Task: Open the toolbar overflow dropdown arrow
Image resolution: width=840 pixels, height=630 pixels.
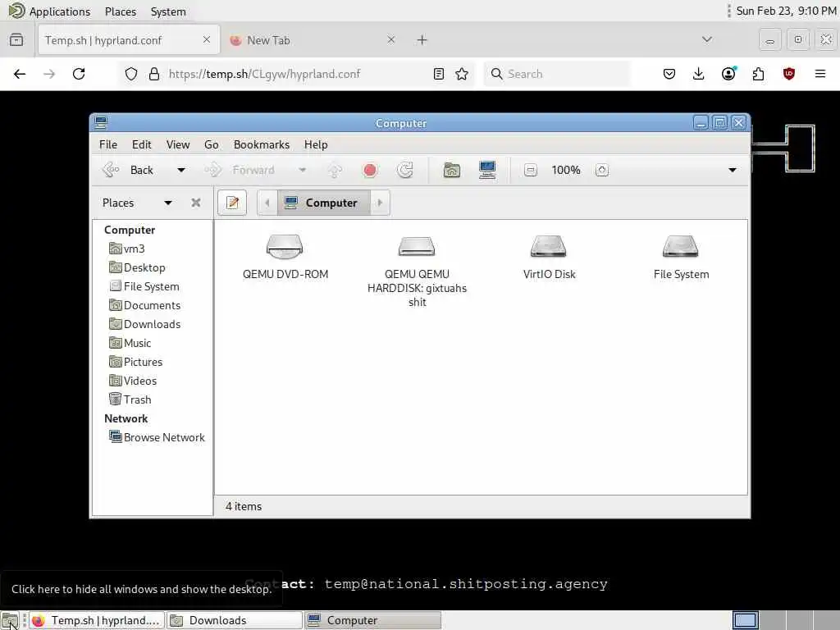Action: pyautogui.click(x=733, y=171)
